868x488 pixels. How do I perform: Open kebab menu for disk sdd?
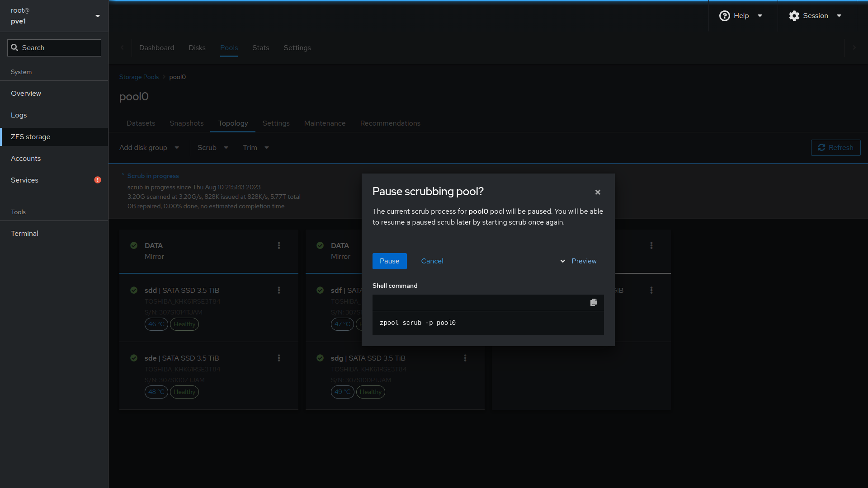coord(279,290)
